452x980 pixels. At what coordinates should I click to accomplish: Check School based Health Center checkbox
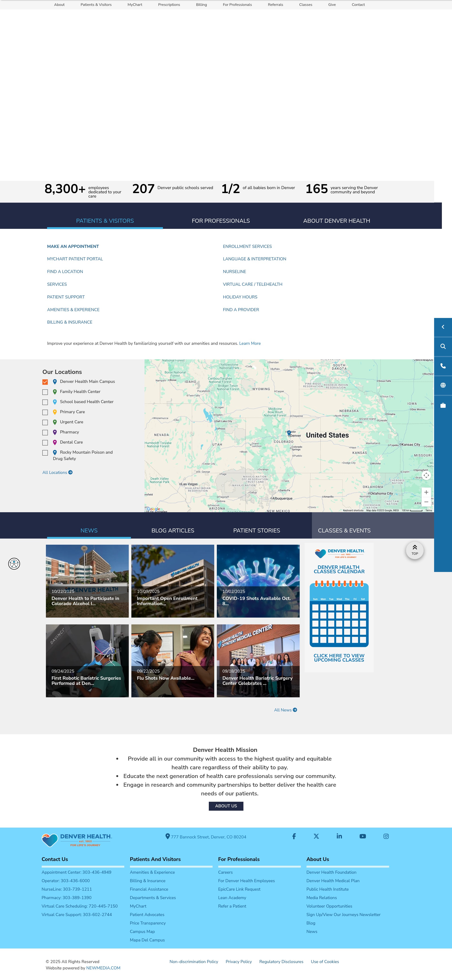(x=45, y=402)
